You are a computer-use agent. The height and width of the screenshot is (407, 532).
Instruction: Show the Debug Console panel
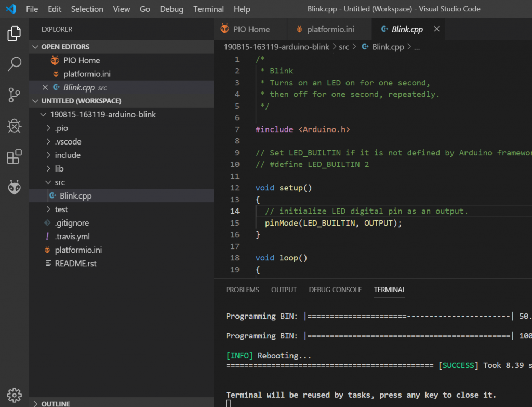click(x=335, y=290)
